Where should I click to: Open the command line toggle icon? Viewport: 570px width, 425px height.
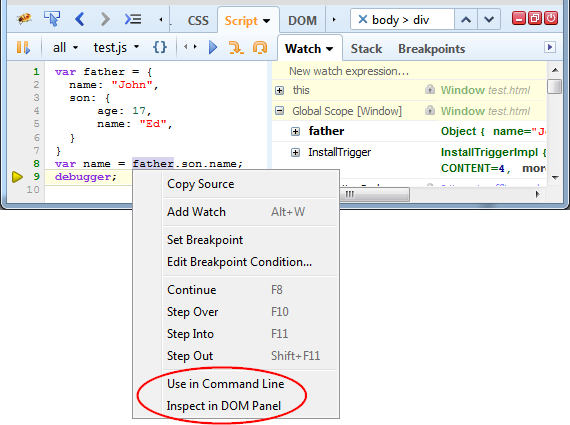[x=133, y=19]
